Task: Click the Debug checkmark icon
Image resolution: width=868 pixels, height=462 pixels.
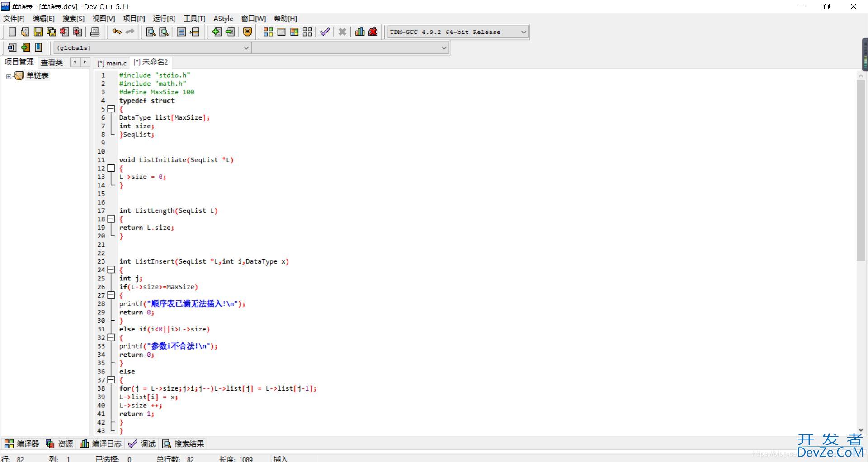Action: point(325,32)
